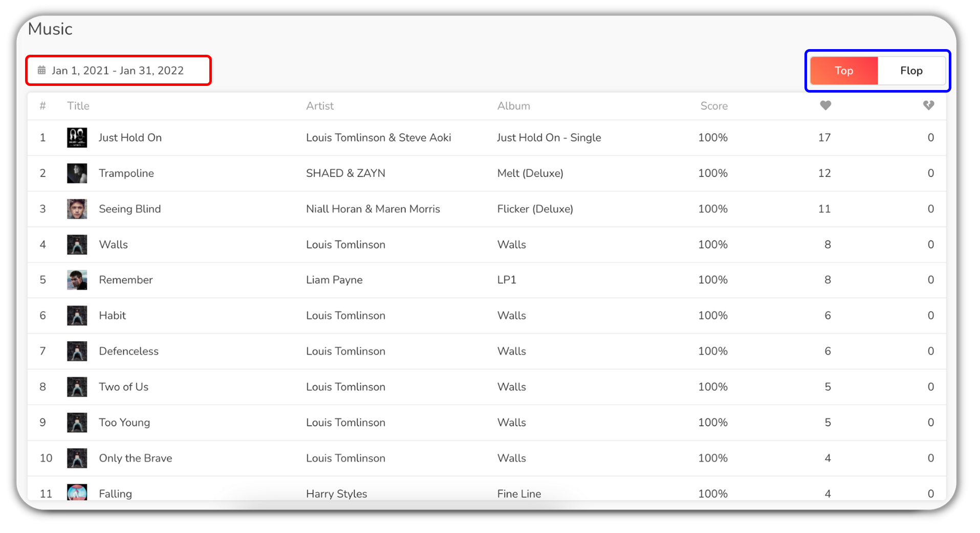
Task: Click the Falling album art thumbnail
Action: click(x=77, y=493)
